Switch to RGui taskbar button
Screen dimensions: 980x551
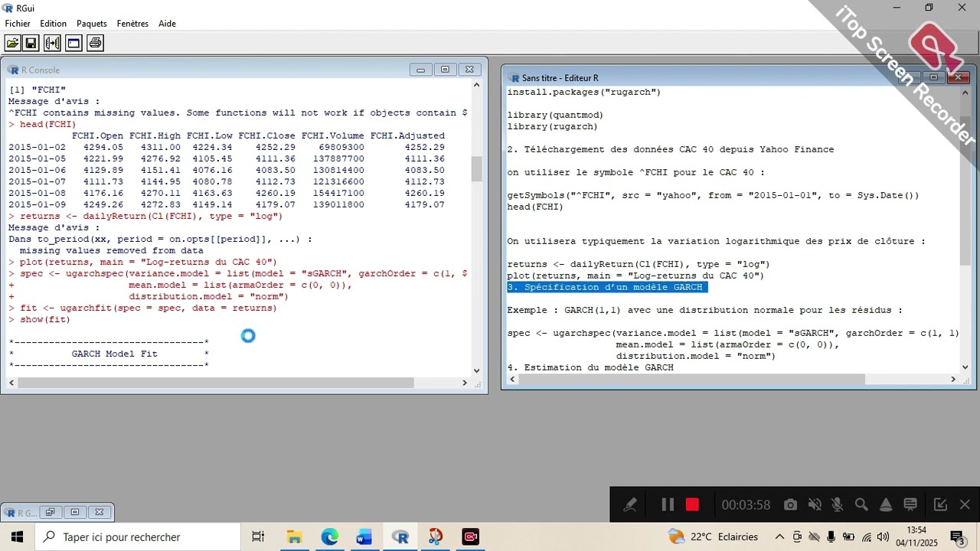click(x=400, y=537)
